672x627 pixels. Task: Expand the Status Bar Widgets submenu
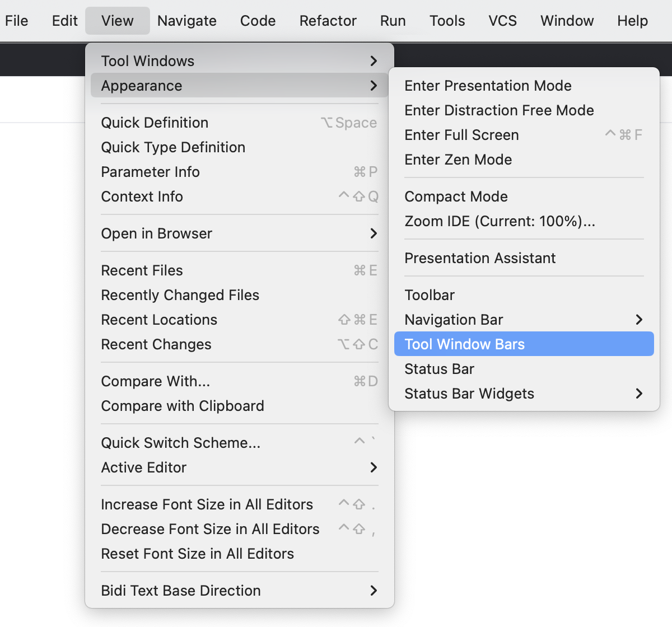pyautogui.click(x=524, y=394)
